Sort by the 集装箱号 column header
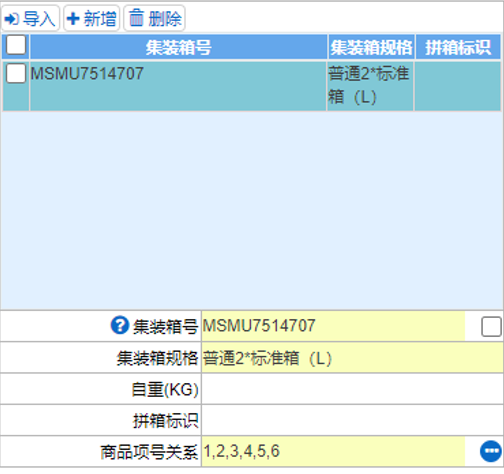504x474 pixels. point(178,47)
